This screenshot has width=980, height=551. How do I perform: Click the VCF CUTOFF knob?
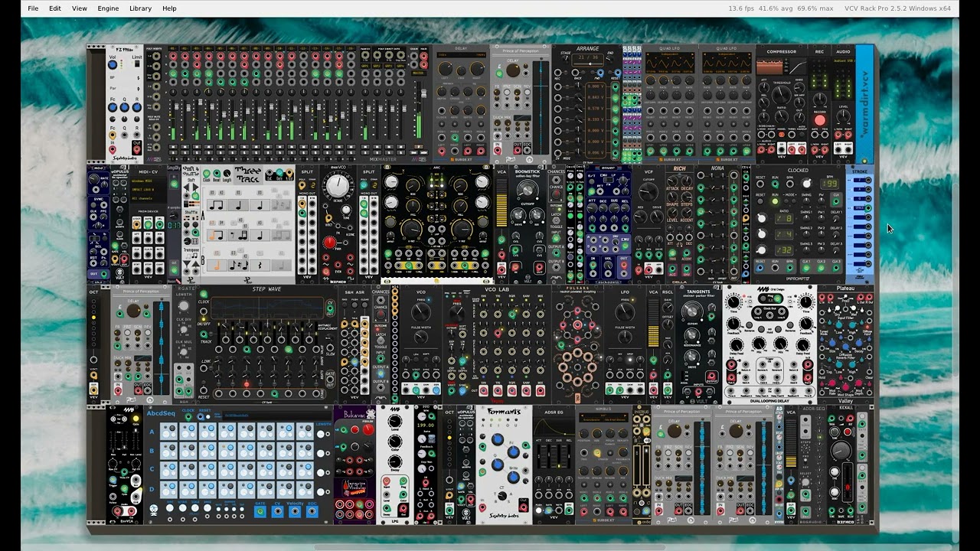point(648,191)
